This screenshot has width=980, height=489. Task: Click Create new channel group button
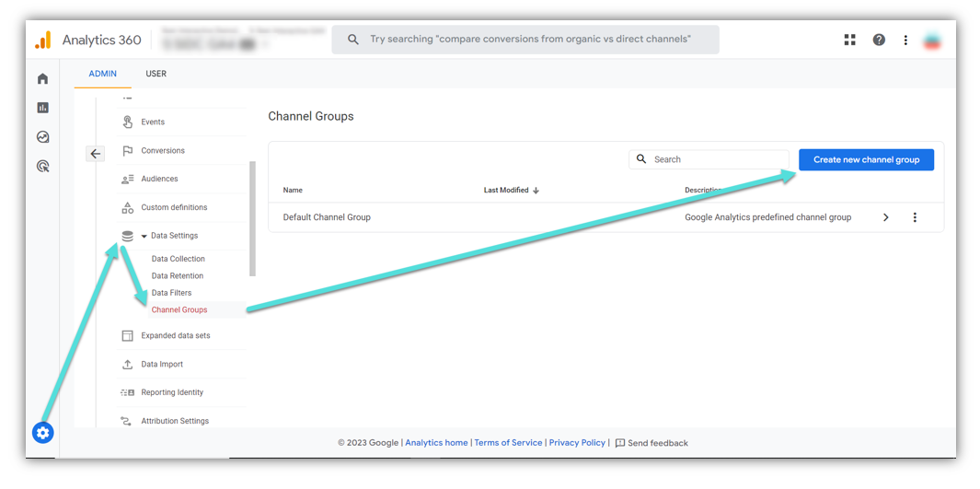(866, 159)
